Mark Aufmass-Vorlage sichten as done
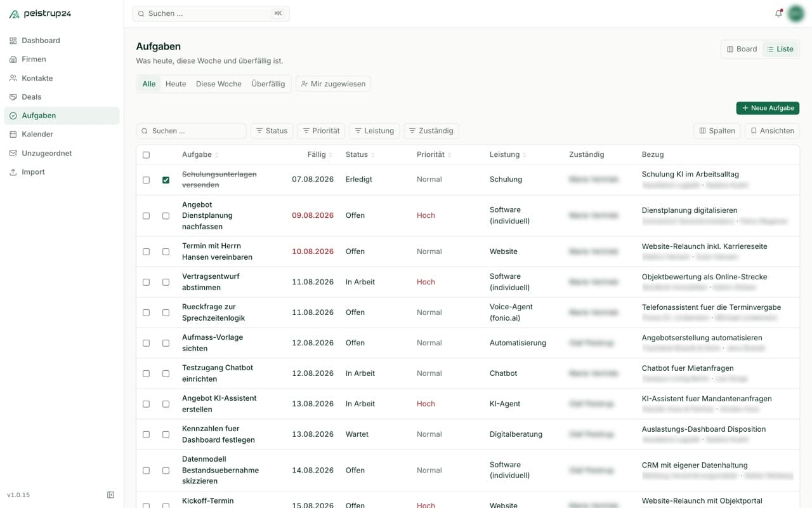The image size is (812, 508). pyautogui.click(x=166, y=343)
